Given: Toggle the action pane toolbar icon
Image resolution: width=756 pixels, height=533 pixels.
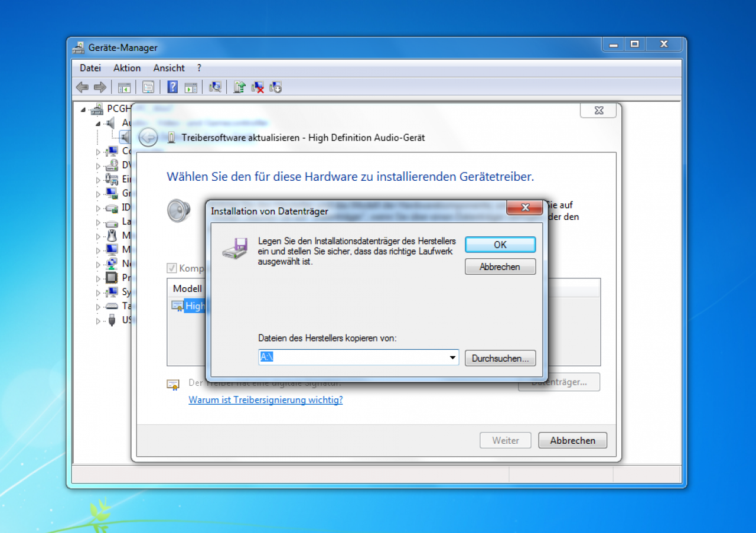Looking at the screenshot, I should click(190, 87).
